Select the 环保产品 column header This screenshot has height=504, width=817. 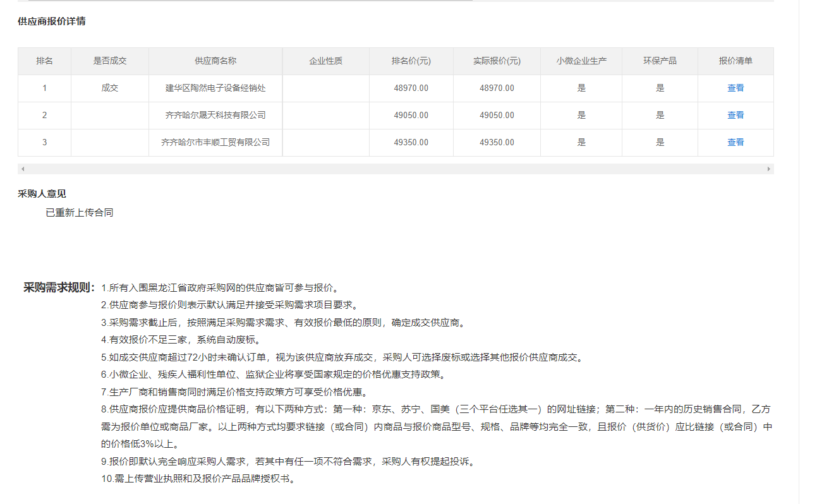click(660, 61)
